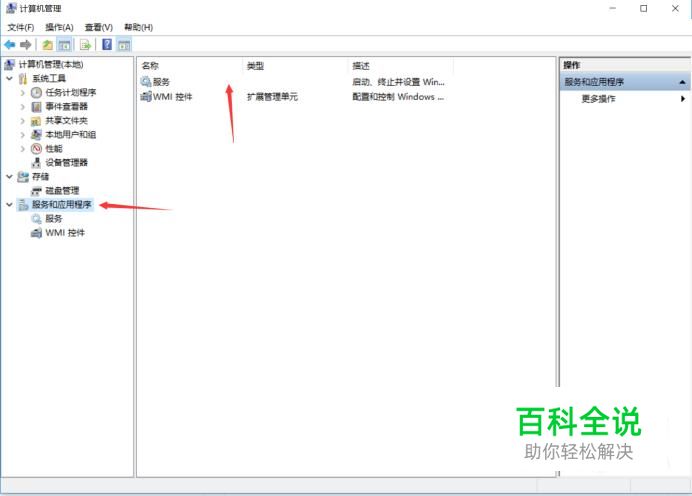The height and width of the screenshot is (496, 692).
Task: Expand the 性能 node
Action: coord(23,149)
